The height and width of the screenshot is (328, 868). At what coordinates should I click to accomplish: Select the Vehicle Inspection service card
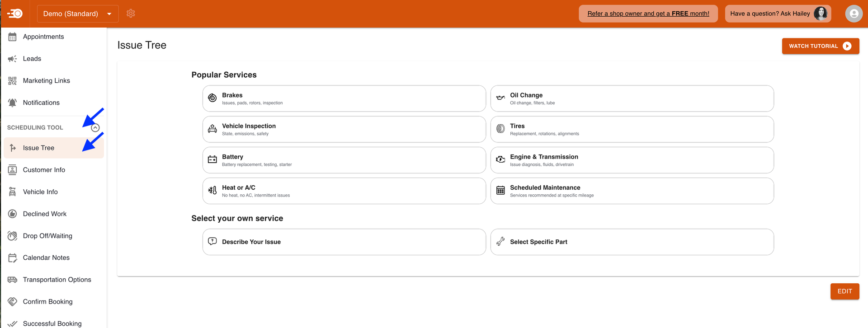344,129
